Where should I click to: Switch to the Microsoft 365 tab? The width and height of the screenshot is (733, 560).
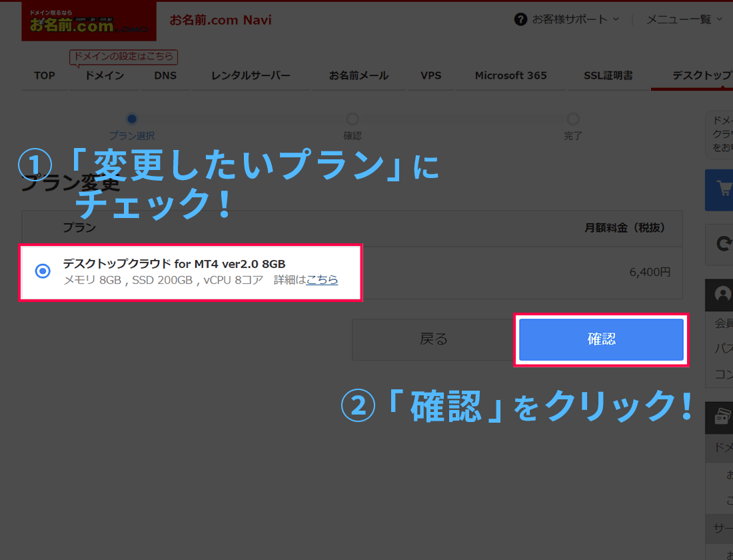(510, 75)
